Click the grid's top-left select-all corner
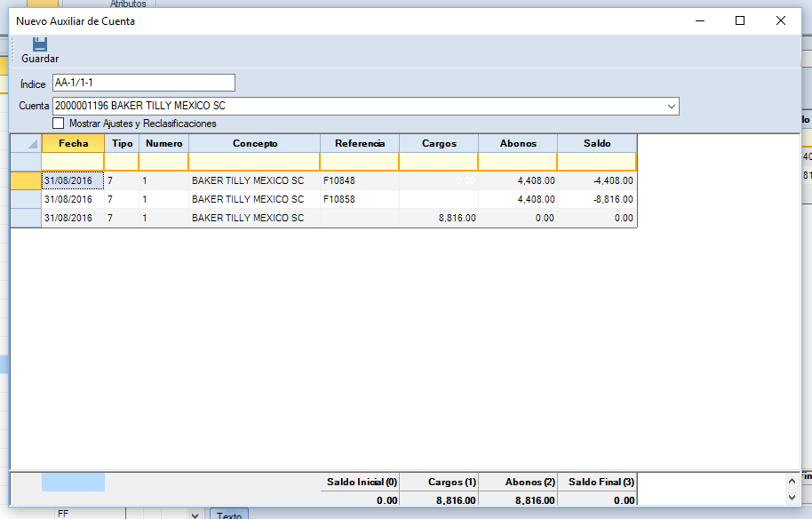The height and width of the screenshot is (519, 812). pos(26,143)
